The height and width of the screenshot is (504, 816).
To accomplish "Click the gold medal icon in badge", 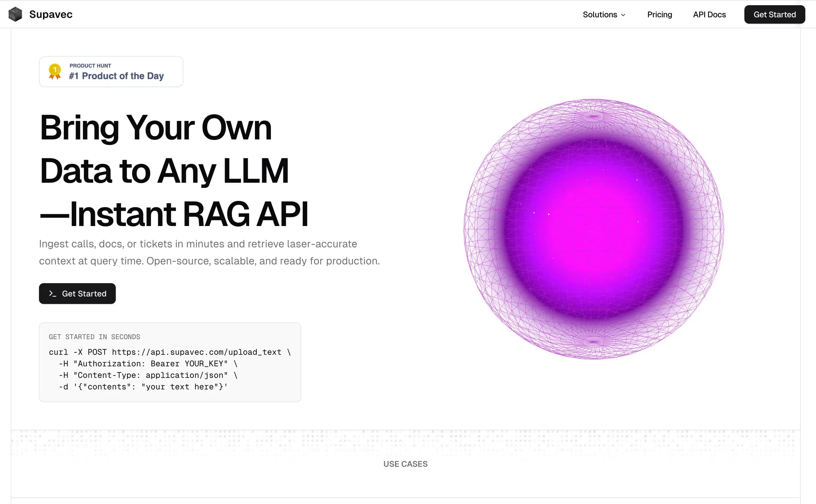I will [55, 71].
